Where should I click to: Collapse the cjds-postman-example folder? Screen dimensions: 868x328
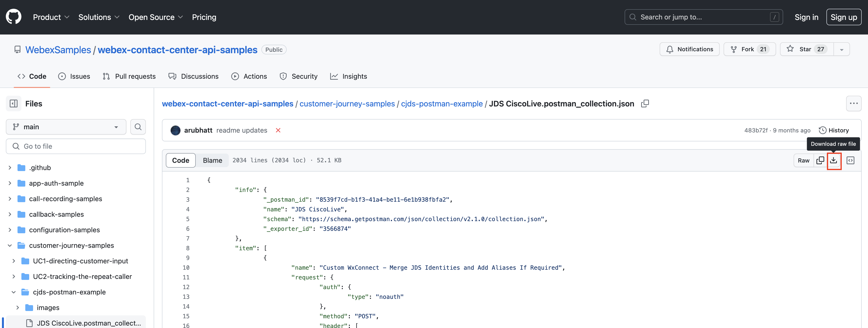(14, 292)
